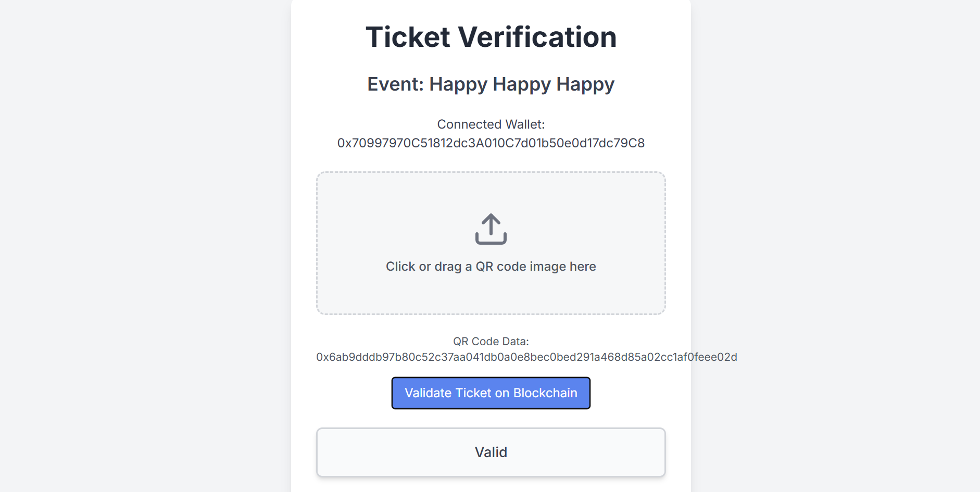Select the Valid result message
Viewport: 980px width, 492px height.
(490, 452)
